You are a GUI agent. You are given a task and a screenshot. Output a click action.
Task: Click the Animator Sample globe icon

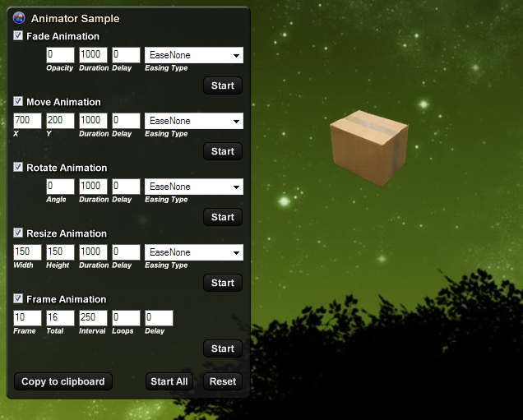[19, 18]
